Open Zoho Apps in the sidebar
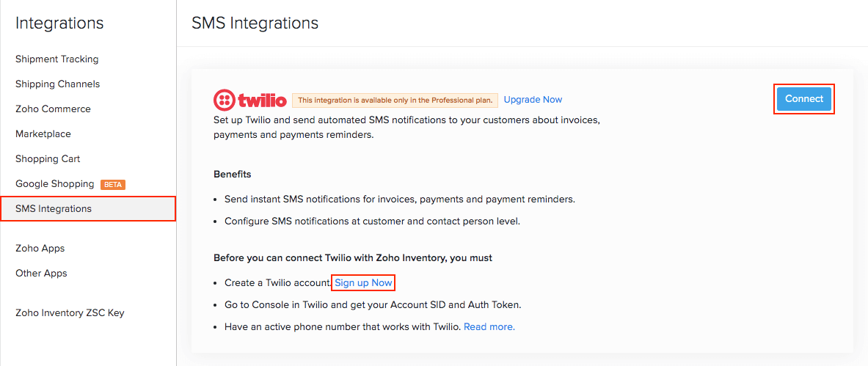 [x=40, y=249]
